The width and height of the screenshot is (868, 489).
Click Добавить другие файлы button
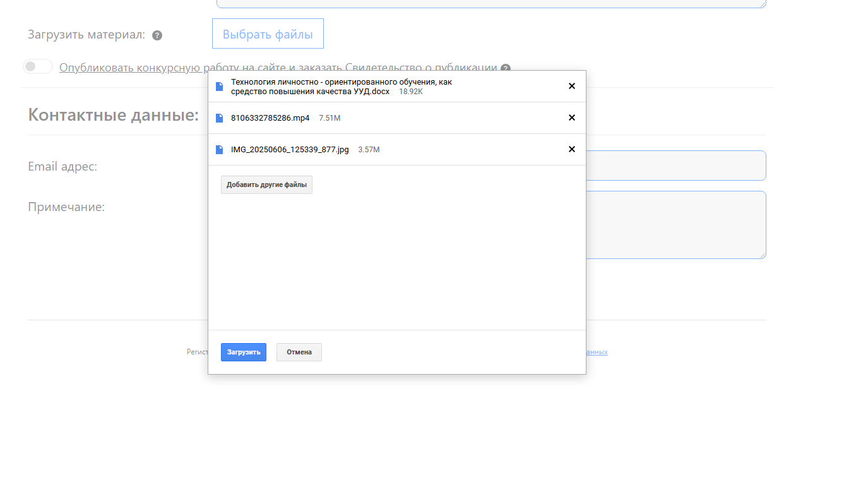266,184
